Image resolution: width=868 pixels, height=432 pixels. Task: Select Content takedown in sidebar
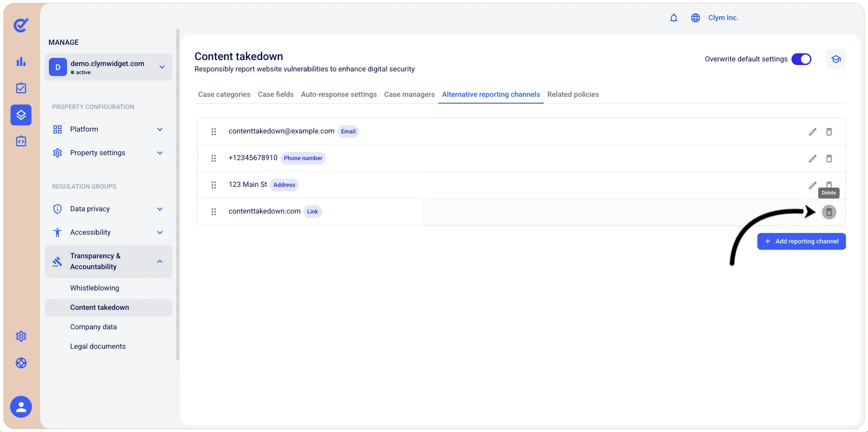pyautogui.click(x=108, y=308)
